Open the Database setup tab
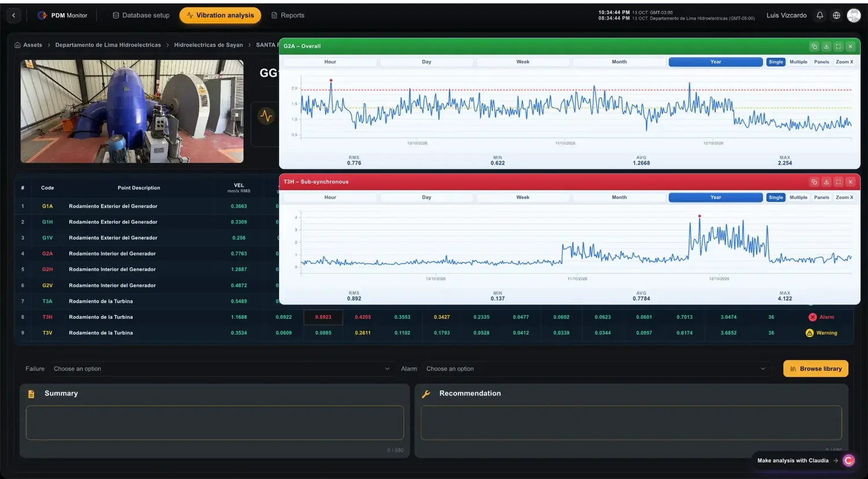Image resolution: width=868 pixels, height=479 pixels. point(141,16)
